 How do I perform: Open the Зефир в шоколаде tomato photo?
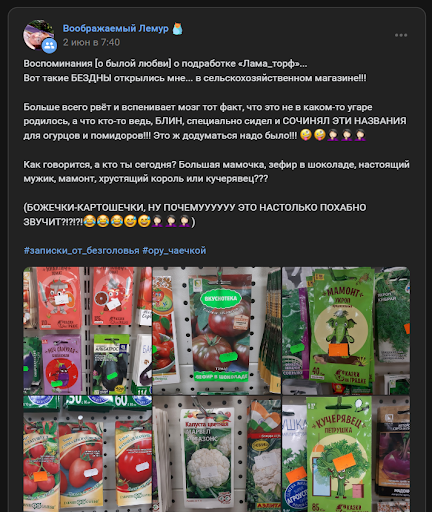217,331
